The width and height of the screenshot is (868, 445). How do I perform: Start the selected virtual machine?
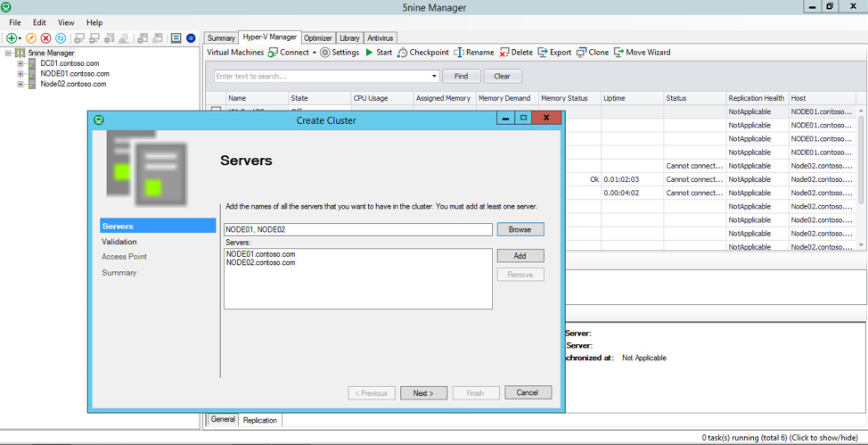point(379,53)
